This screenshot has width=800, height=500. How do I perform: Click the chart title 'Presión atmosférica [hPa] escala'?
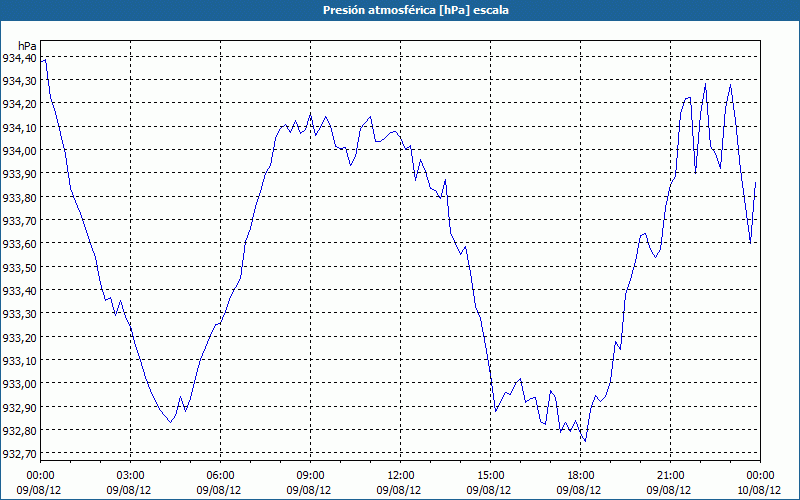415,10
